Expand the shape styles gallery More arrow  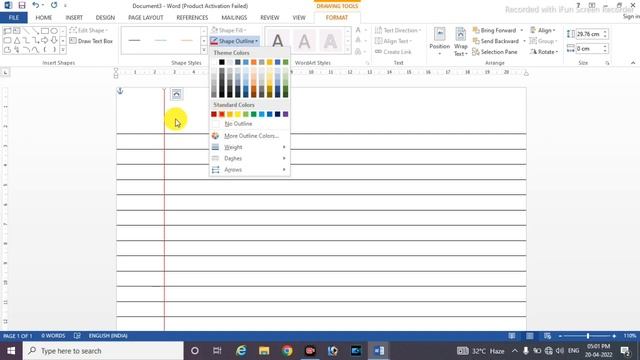[204, 50]
